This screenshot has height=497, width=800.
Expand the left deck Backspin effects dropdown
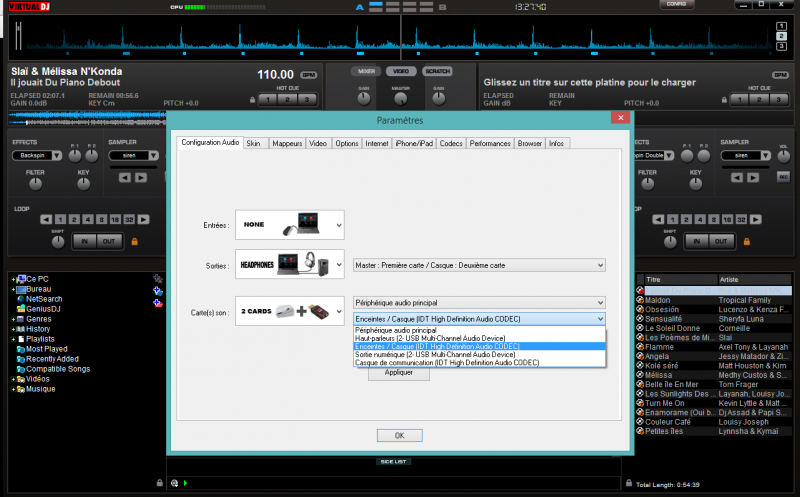[54, 157]
